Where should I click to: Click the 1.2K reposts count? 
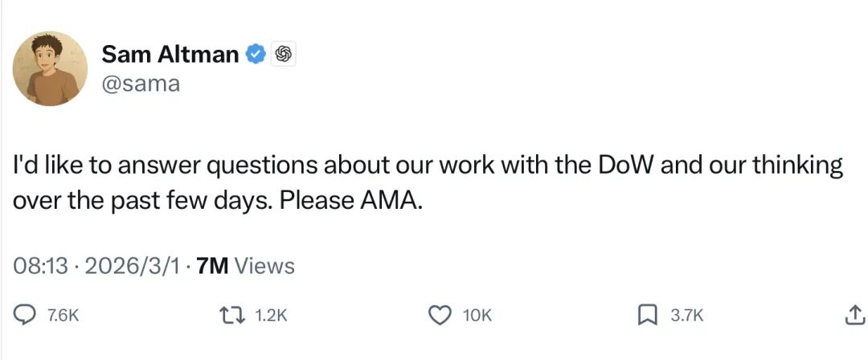coord(270,317)
